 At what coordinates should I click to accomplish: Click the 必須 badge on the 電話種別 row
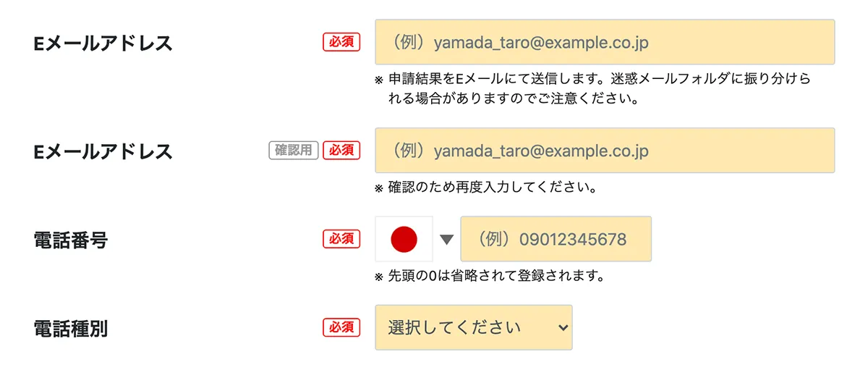pos(341,327)
